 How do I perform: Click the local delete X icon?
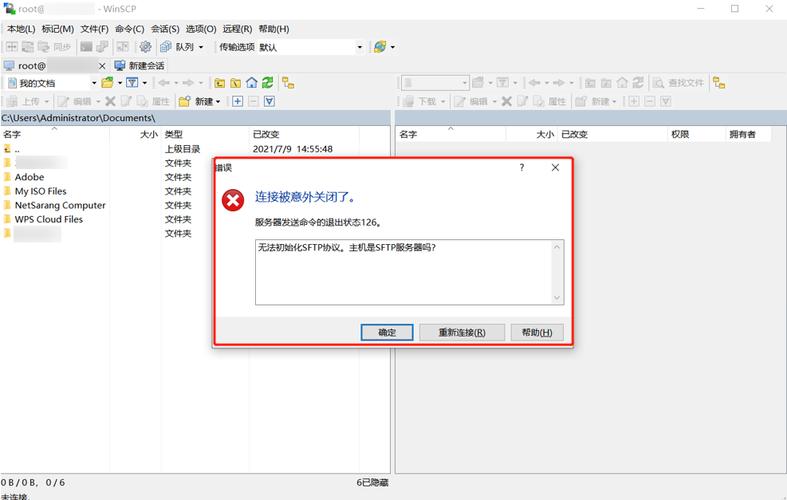[110, 101]
